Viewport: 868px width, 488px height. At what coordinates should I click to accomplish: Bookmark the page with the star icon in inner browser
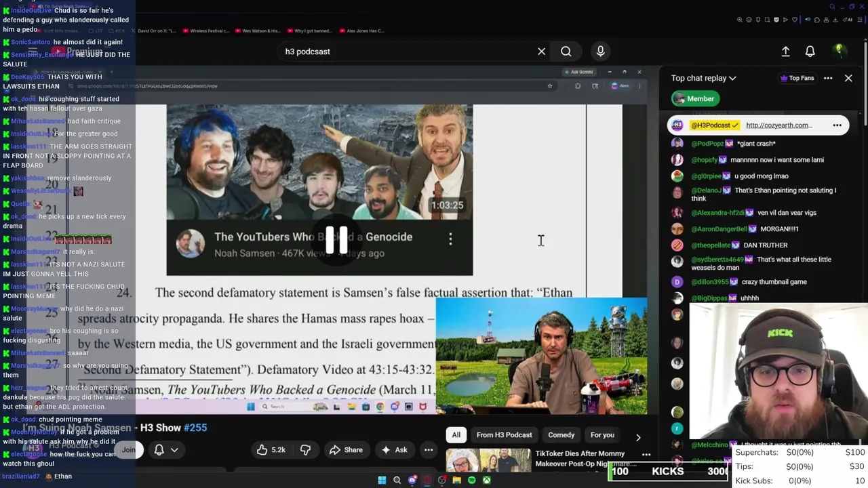pyautogui.click(x=550, y=86)
